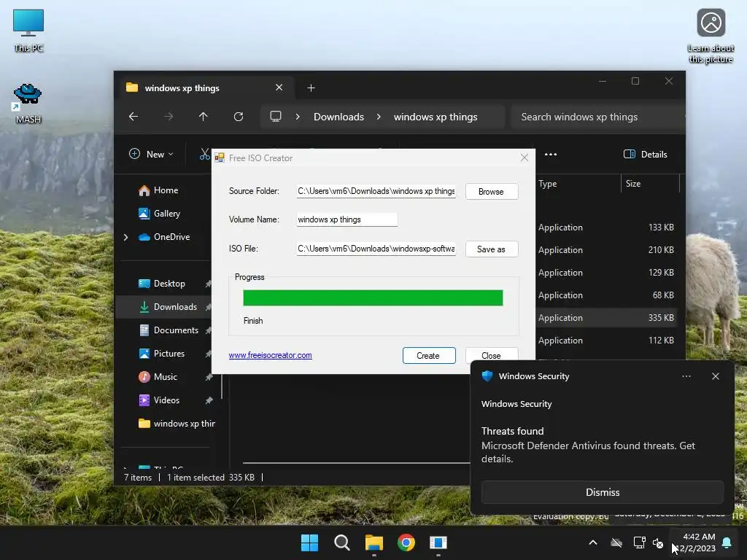The height and width of the screenshot is (560, 747).
Task: Click the Downloads breadcrumb
Action: [338, 117]
